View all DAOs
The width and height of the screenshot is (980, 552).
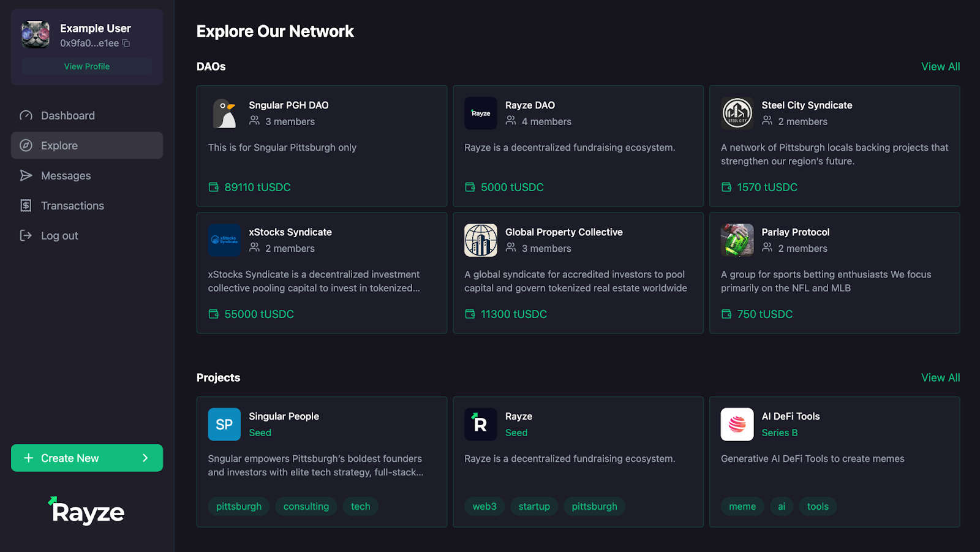tap(940, 67)
